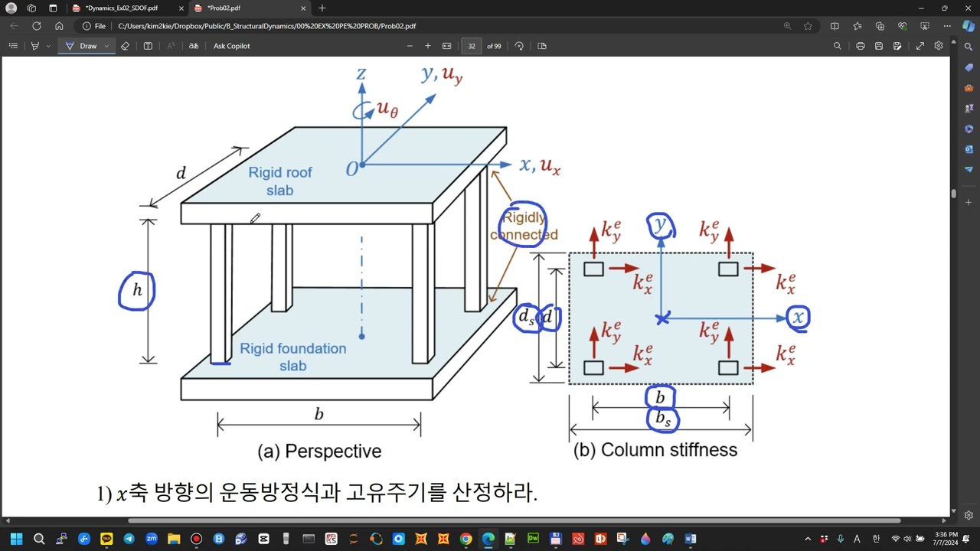This screenshot has height=551, width=980.
Task: Open the Windows Start menu
Action: (17, 539)
